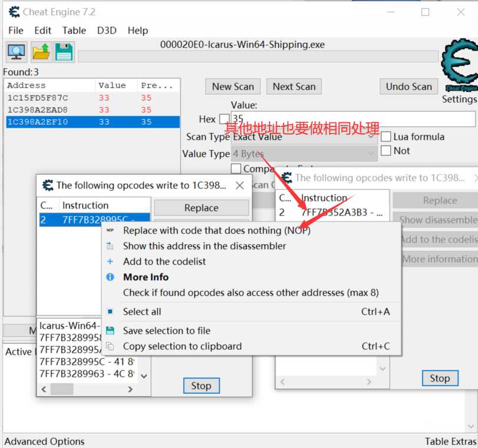The height and width of the screenshot is (448, 478).
Task: Enable the Hex checkbox
Action: pos(224,119)
